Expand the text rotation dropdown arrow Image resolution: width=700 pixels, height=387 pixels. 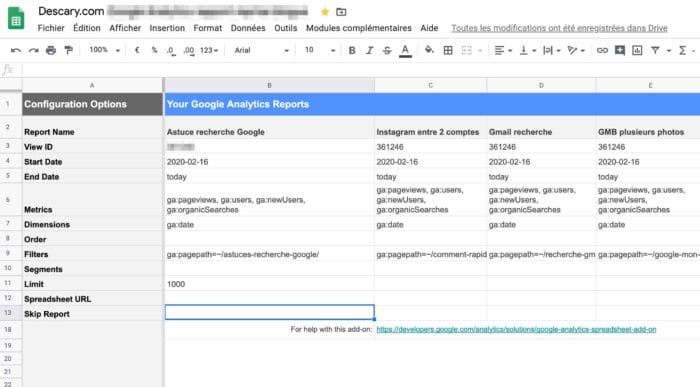[583, 51]
